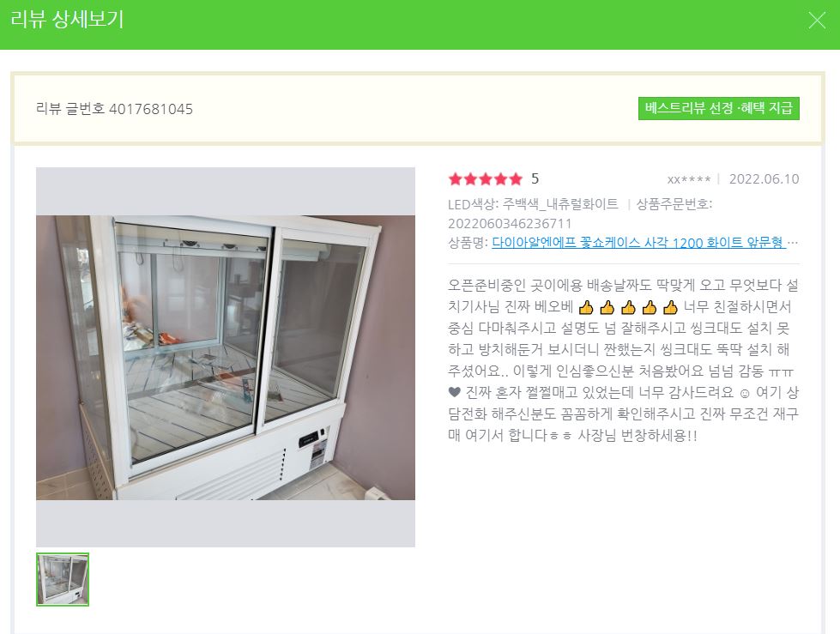The width and height of the screenshot is (840, 634).
Task: Click the review number 4017681045
Action: coord(151,109)
